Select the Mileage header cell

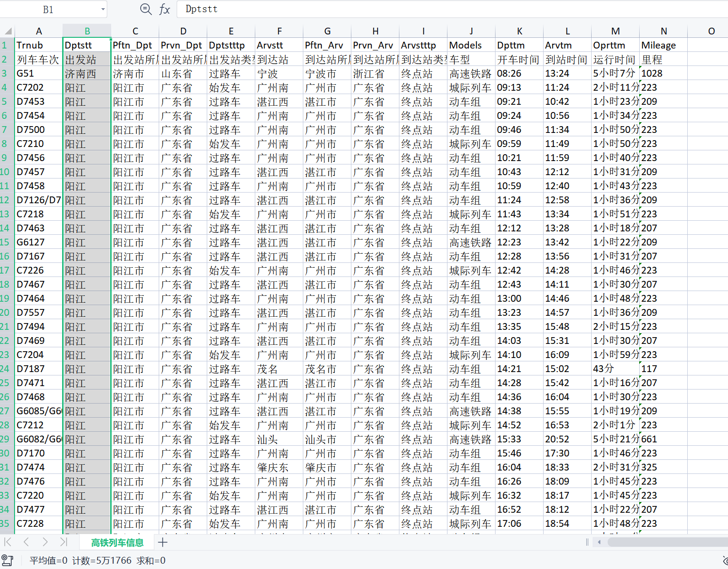click(x=663, y=45)
